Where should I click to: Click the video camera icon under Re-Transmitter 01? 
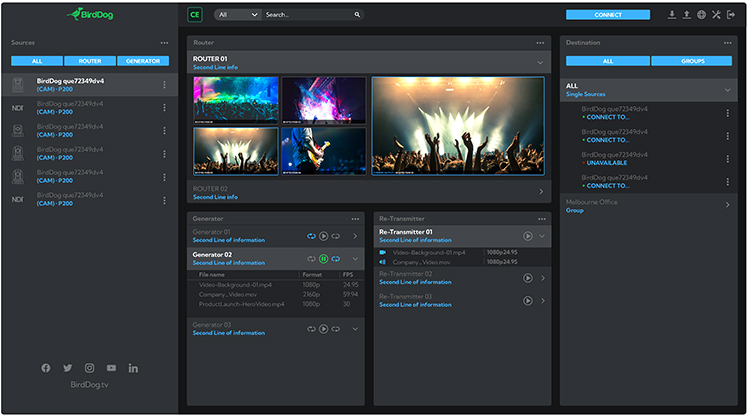point(383,252)
